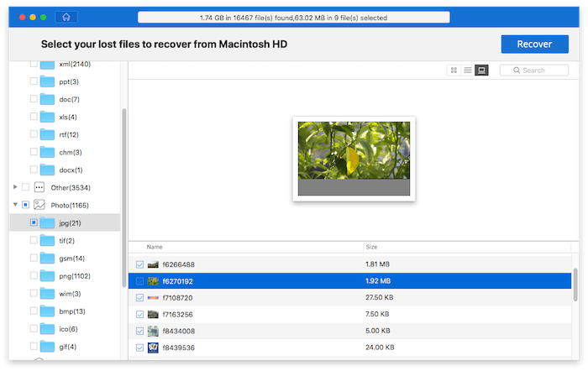Go to the home screen icon

(66, 18)
